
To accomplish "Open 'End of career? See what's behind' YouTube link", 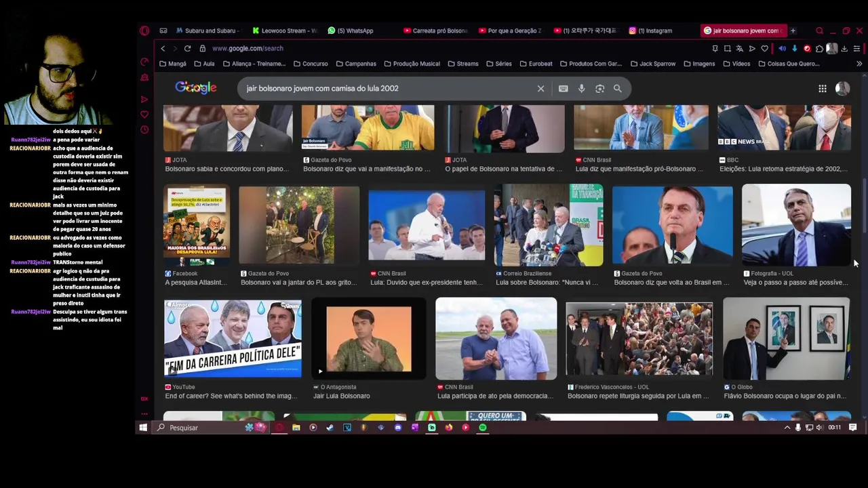I will (231, 396).
